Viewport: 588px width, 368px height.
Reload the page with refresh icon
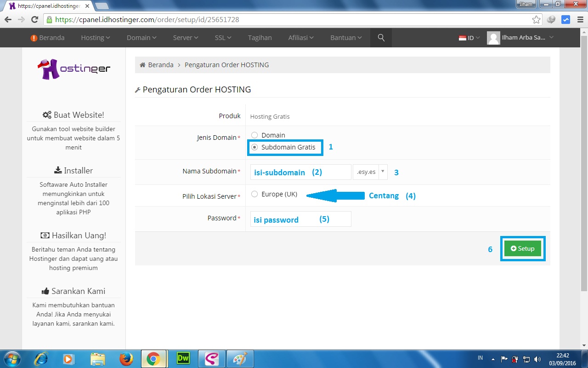[x=34, y=20]
